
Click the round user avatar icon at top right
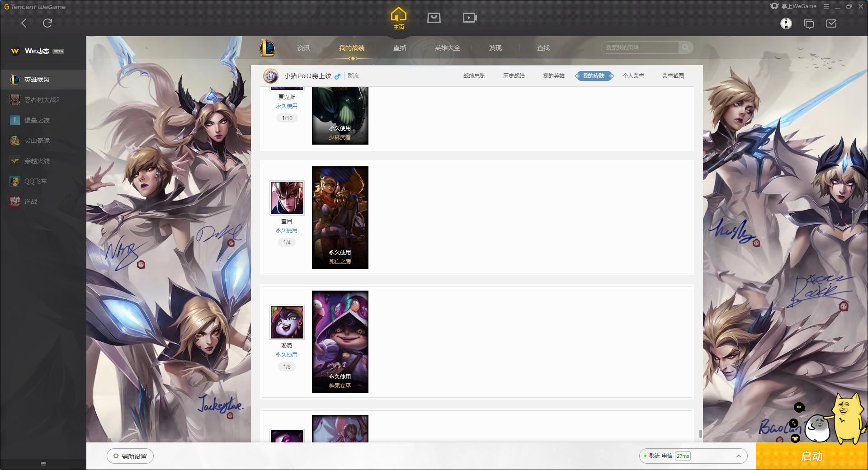786,23
